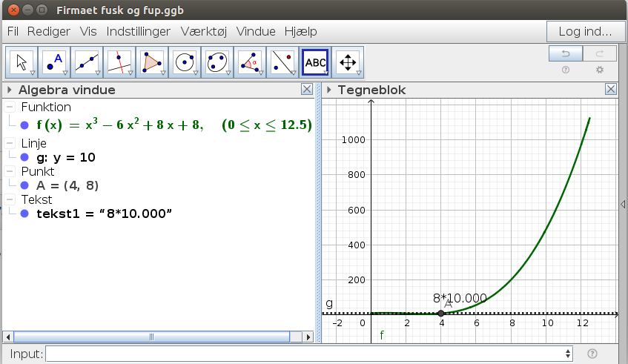This screenshot has width=628, height=364.
Task: Open toolbar help question mark icon
Action: (566, 70)
